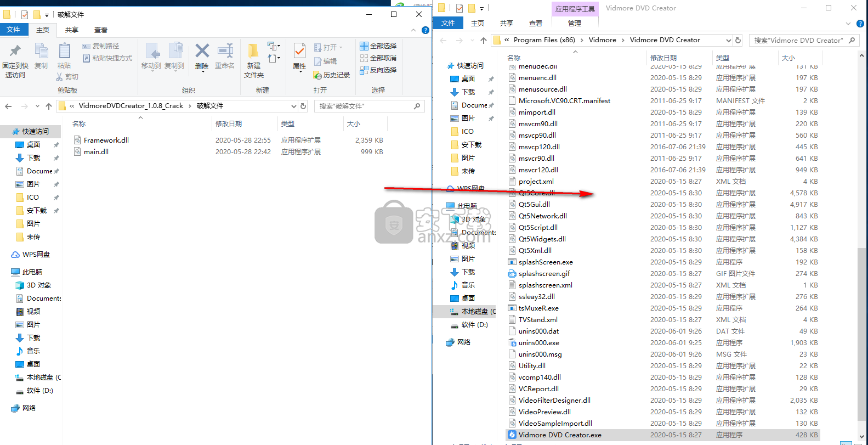Click the left window search box
Screen dimensions: 868x445
pos(370,106)
